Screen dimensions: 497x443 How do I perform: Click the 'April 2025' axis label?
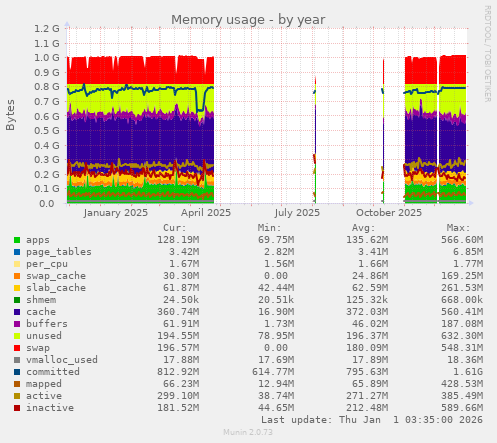coord(206,213)
